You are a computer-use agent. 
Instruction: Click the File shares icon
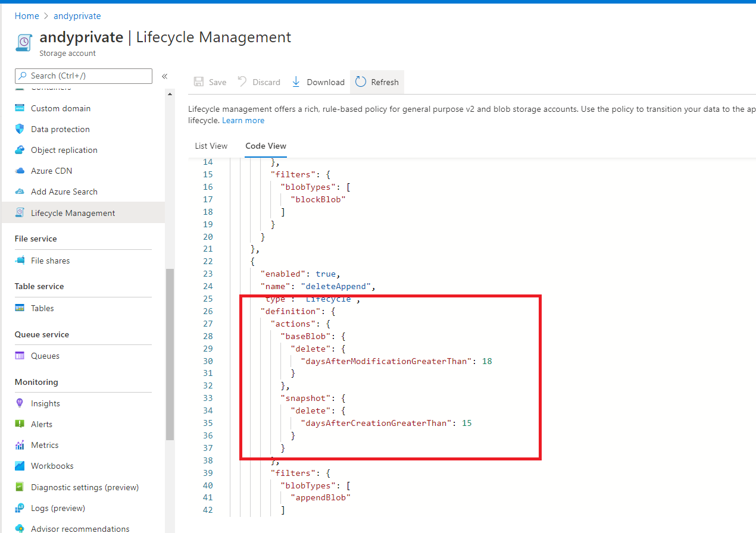(x=20, y=261)
